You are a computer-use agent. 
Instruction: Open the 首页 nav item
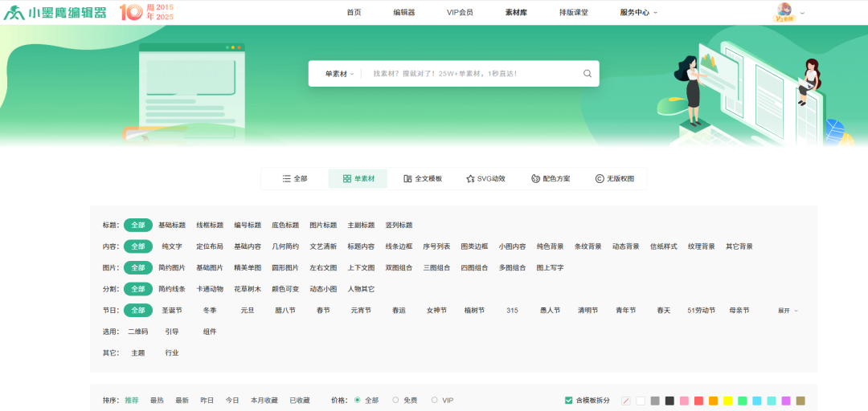coord(354,13)
